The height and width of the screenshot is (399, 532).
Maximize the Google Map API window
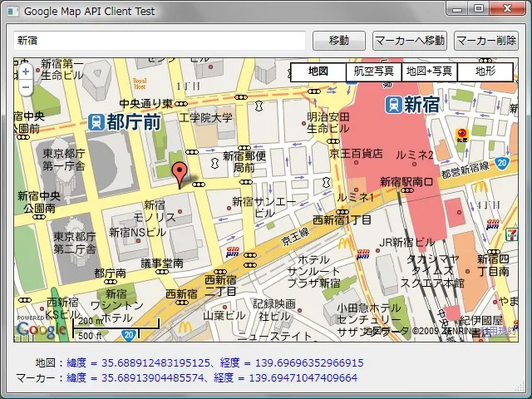478,11
